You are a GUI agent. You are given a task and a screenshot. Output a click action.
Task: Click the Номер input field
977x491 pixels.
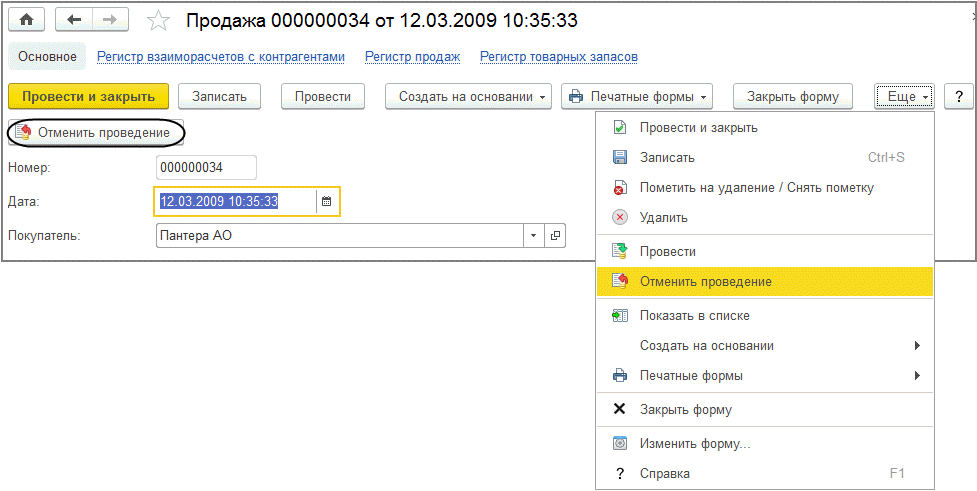tap(206, 168)
